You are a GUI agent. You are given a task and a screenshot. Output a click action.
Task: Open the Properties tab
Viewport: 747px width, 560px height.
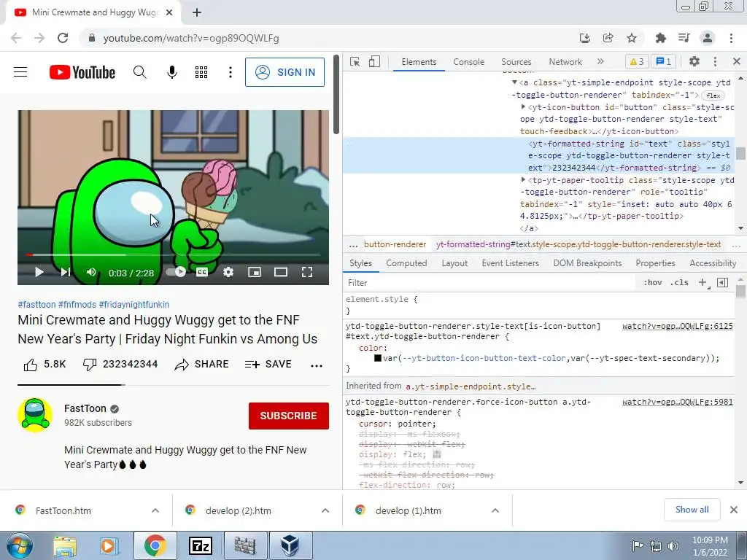655,263
